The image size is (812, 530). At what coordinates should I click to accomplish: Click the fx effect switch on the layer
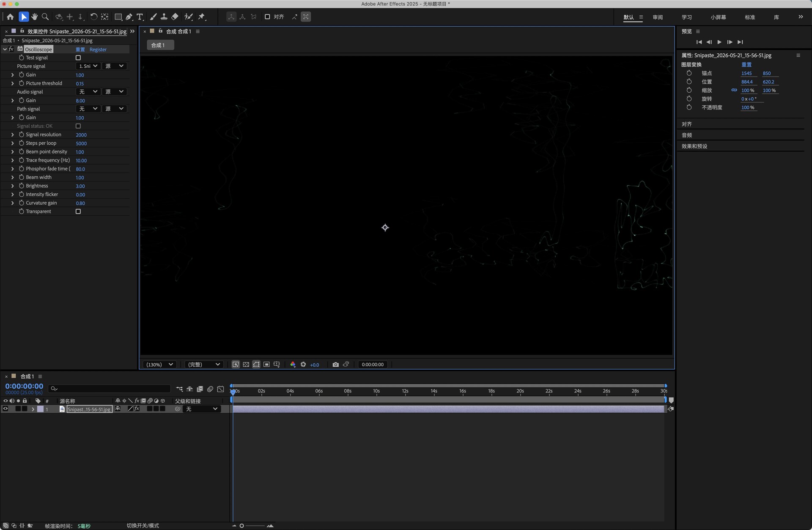pos(137,409)
